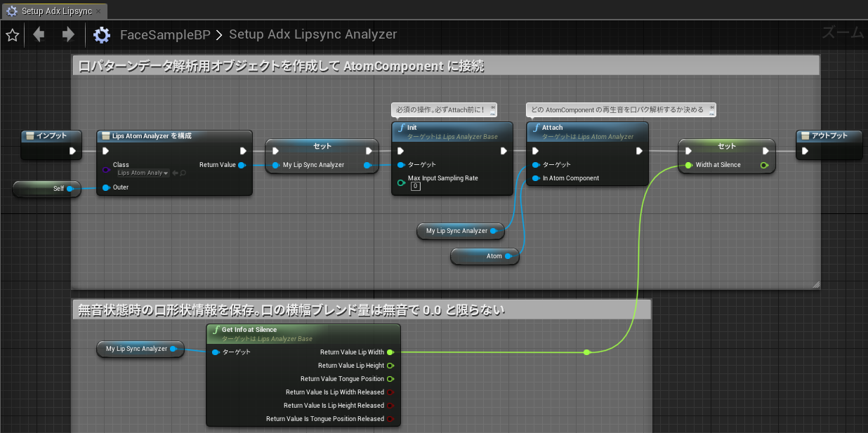868x433 pixels.
Task: Click the Max Input Sampling Rate value field
Action: pos(414,186)
